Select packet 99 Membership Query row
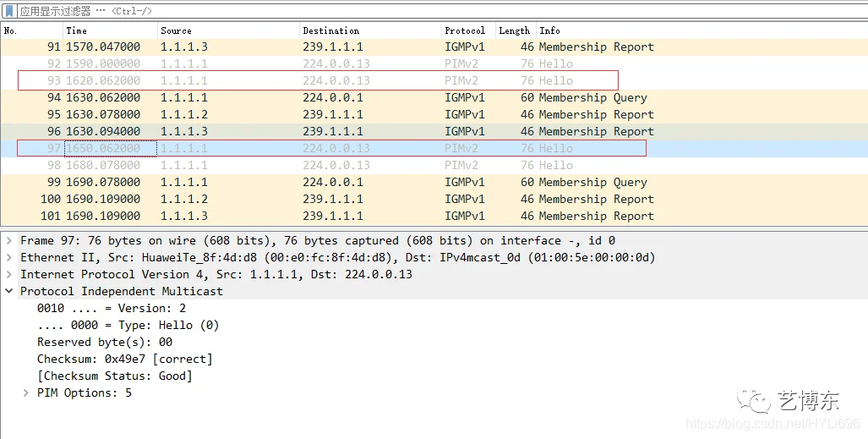 [434, 183]
